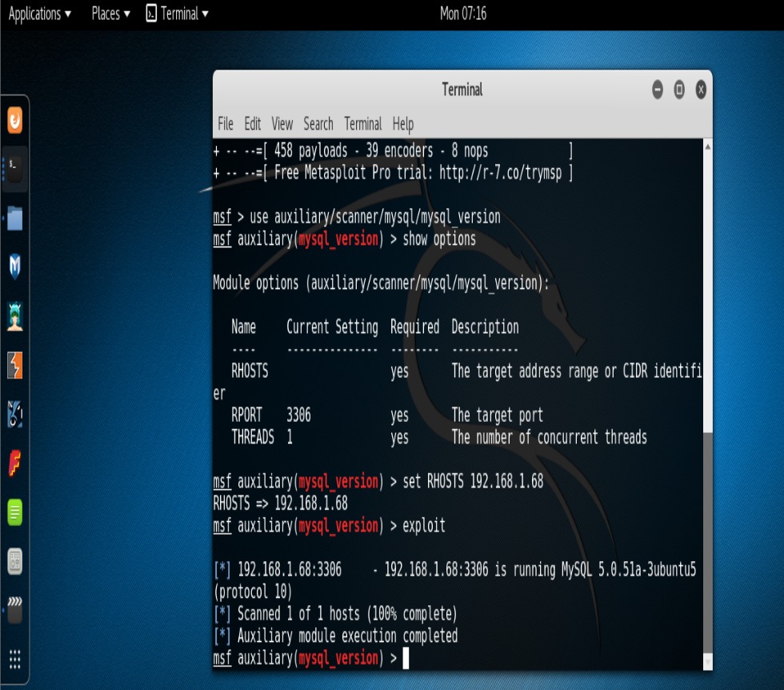Open the Terminal icon in the dock
The image size is (784, 690).
click(15, 169)
